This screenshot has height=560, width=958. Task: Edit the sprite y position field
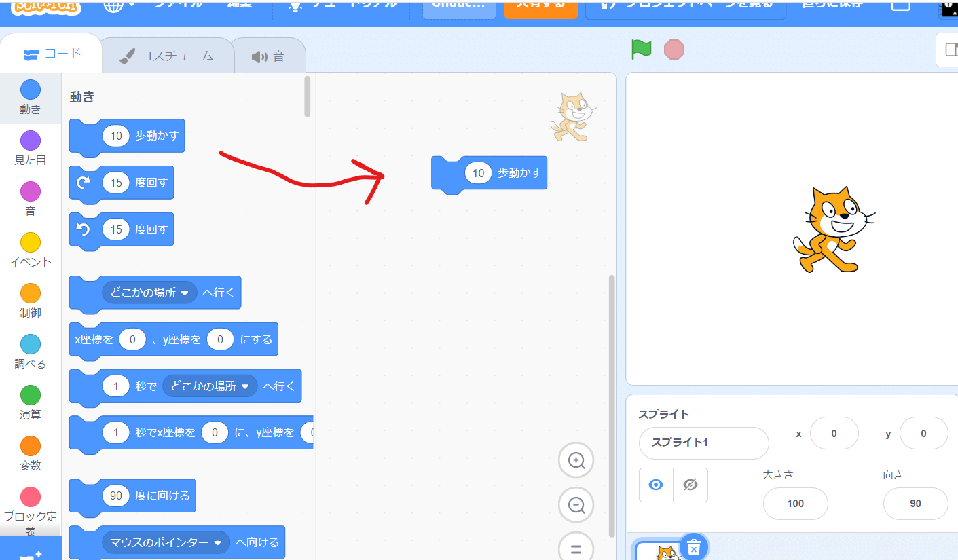(923, 433)
